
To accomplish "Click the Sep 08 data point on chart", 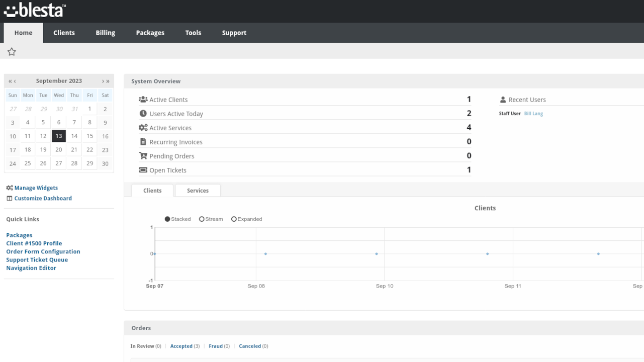I will point(265,254).
